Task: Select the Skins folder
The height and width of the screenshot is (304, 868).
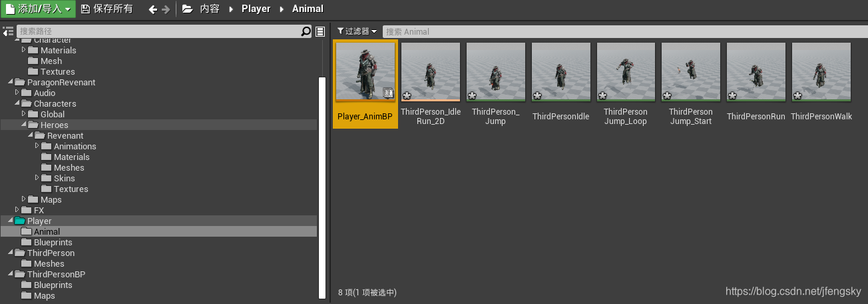Action: pos(65,179)
